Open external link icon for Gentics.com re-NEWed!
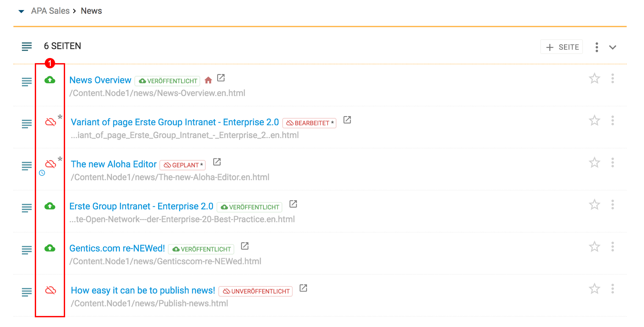Image resolution: width=644 pixels, height=327 pixels. [x=245, y=246]
